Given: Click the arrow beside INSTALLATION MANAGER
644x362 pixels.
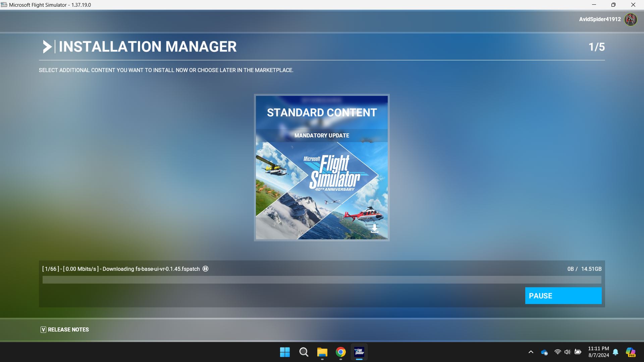Looking at the screenshot, I should click(x=48, y=47).
